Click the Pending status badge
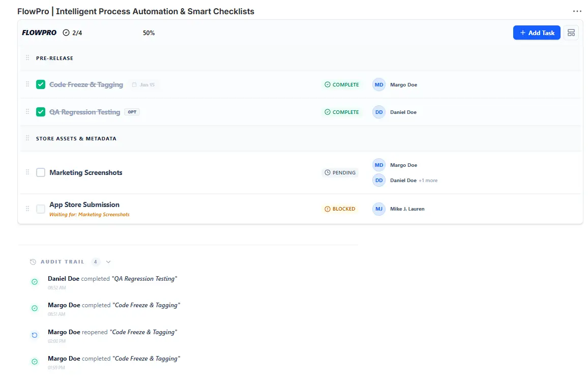 [340, 172]
